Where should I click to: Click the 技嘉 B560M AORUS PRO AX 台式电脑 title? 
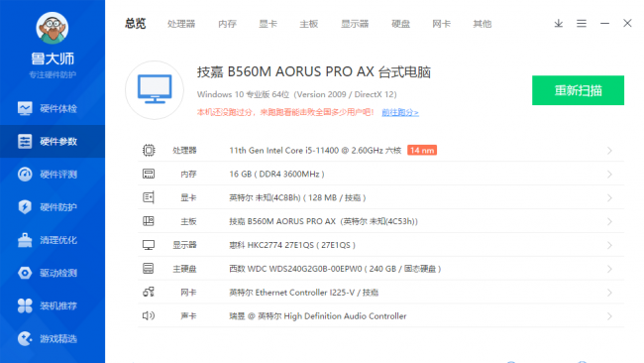[314, 72]
